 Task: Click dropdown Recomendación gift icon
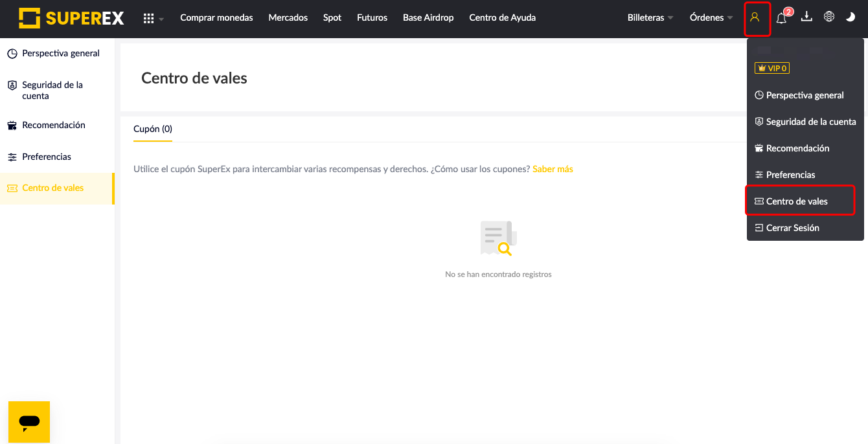click(x=759, y=148)
